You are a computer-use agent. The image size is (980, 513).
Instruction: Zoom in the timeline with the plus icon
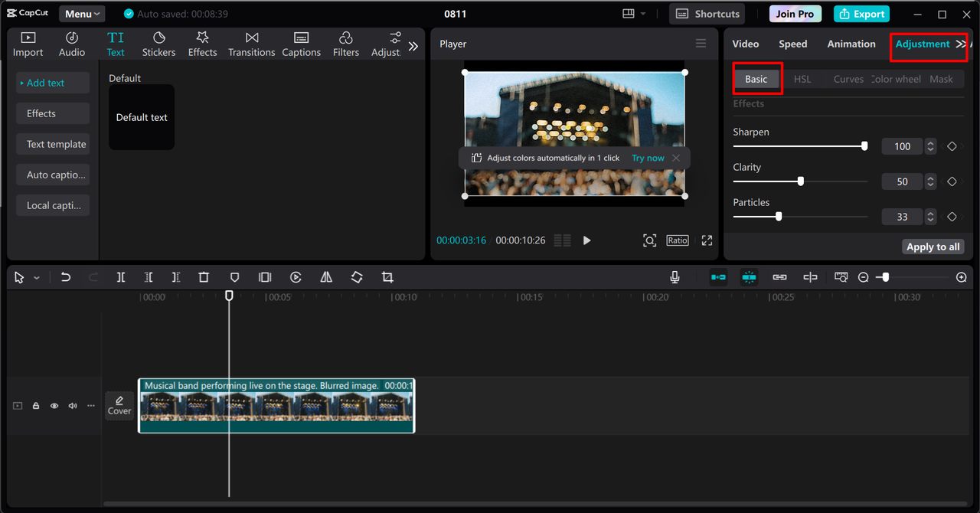[x=962, y=277]
